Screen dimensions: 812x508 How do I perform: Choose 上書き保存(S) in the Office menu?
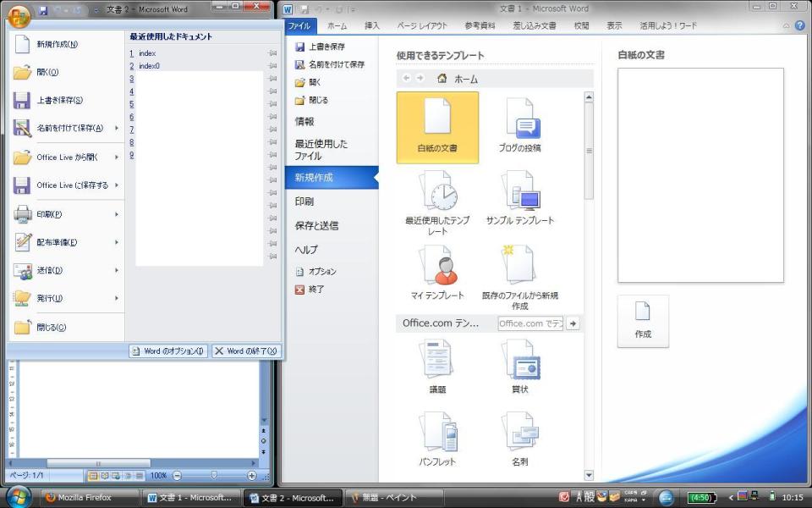[67, 100]
